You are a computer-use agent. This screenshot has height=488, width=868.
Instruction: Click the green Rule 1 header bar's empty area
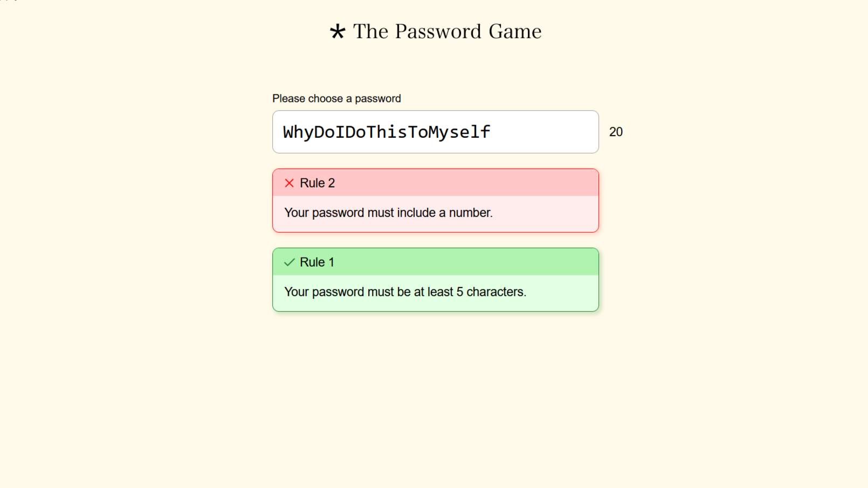pos(464,262)
